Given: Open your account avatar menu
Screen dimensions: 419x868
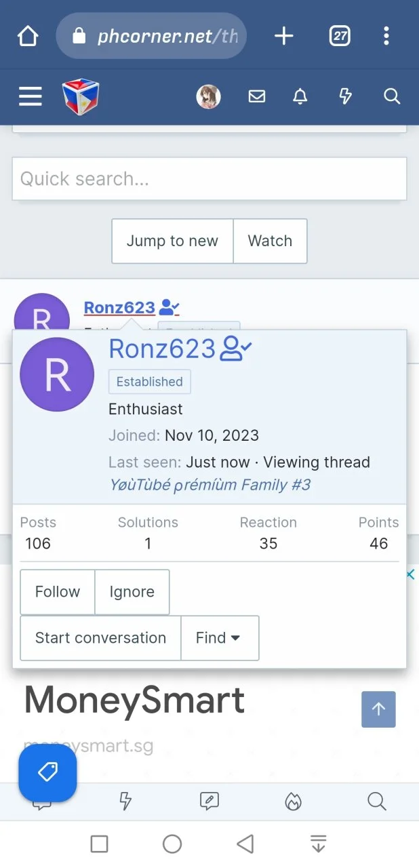Looking at the screenshot, I should (209, 96).
